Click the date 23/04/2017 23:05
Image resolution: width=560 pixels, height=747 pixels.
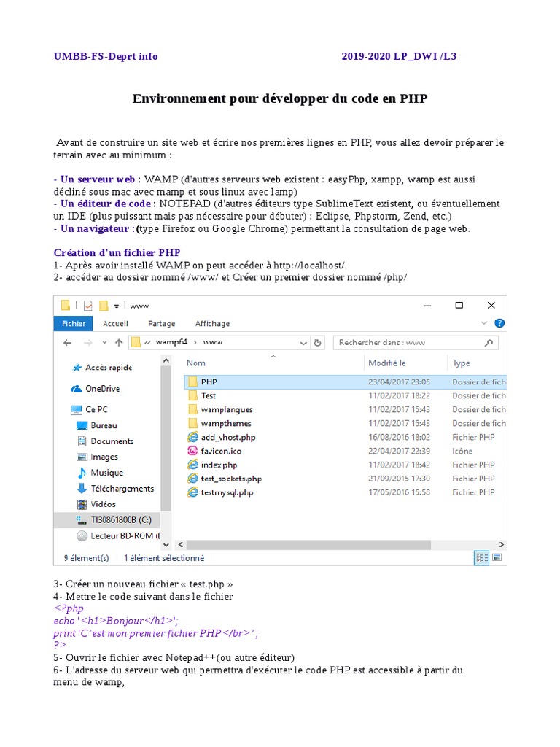(x=399, y=382)
